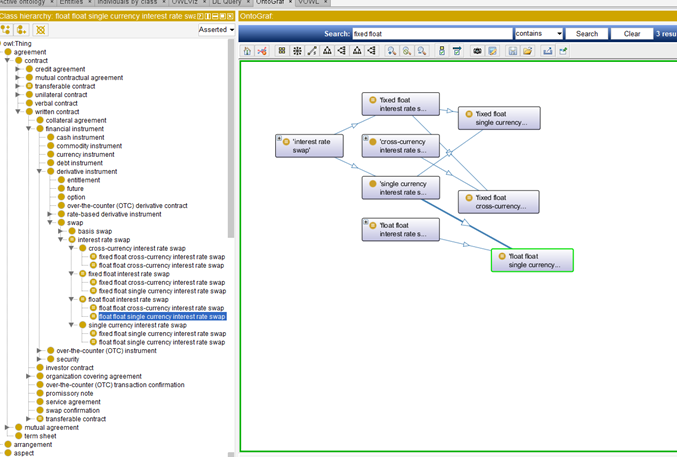The width and height of the screenshot is (677, 457).
Task: Click the dark goggles-shaped icon in OntoGraf toolbar
Action: (477, 51)
